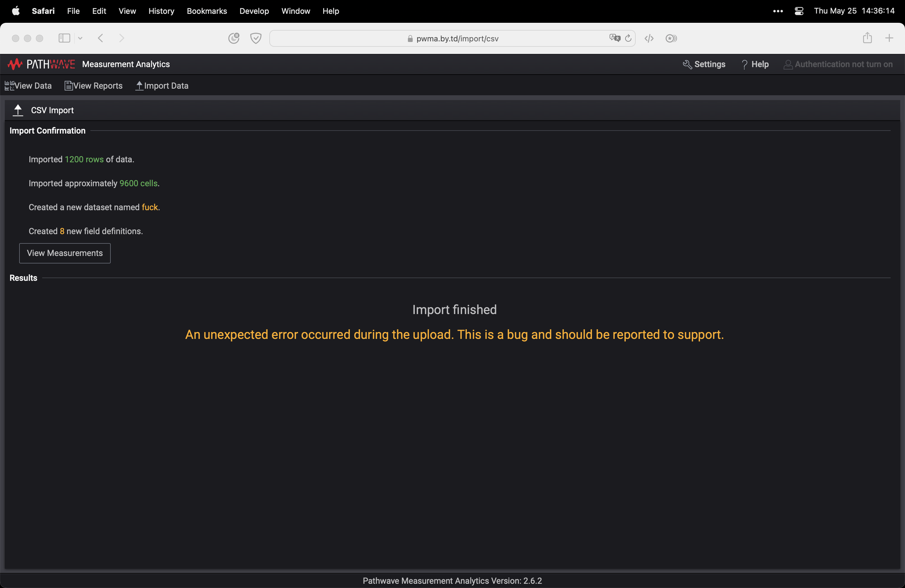This screenshot has width=905, height=588.
Task: Open the Settings wrench link
Action: [704, 64]
